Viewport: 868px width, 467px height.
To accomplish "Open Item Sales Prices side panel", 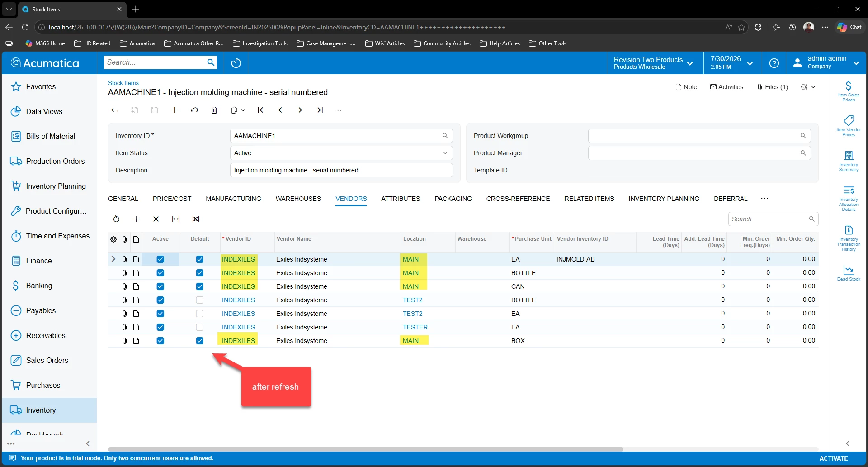I will (x=849, y=91).
